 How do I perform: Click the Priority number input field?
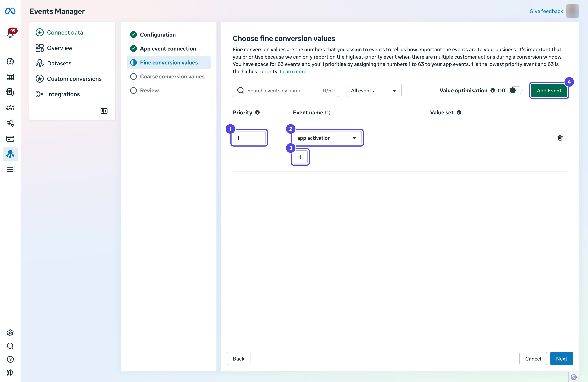tap(249, 138)
